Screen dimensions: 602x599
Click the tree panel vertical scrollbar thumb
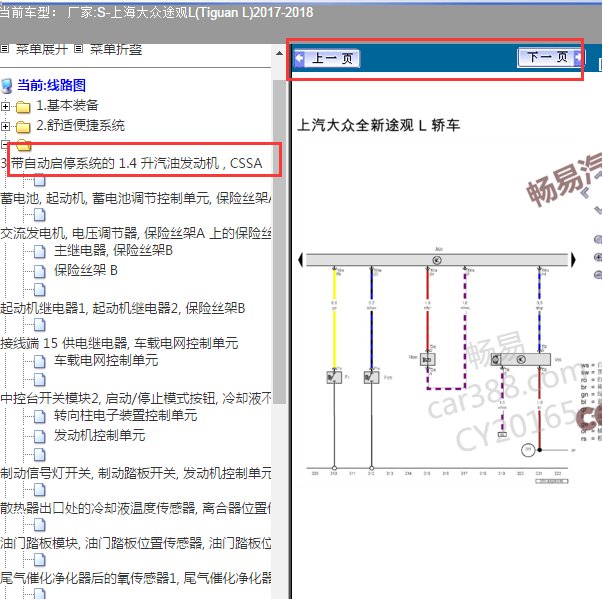280,242
